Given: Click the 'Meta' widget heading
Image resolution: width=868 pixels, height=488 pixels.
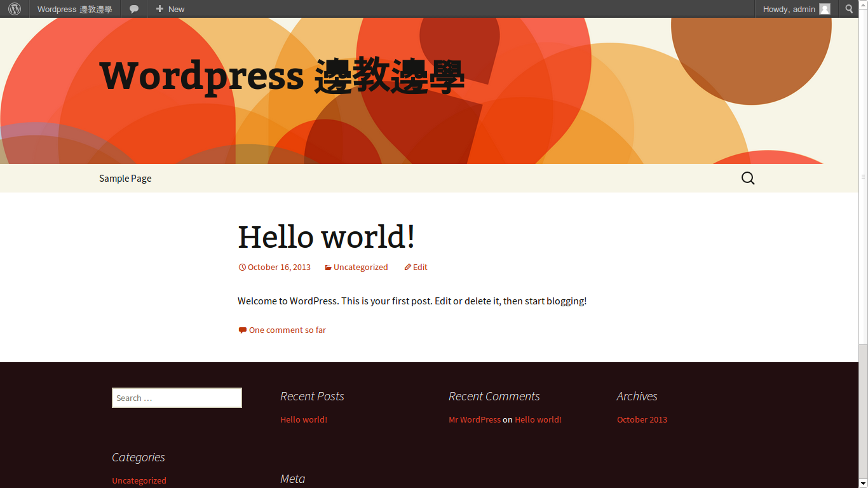Looking at the screenshot, I should point(292,478).
